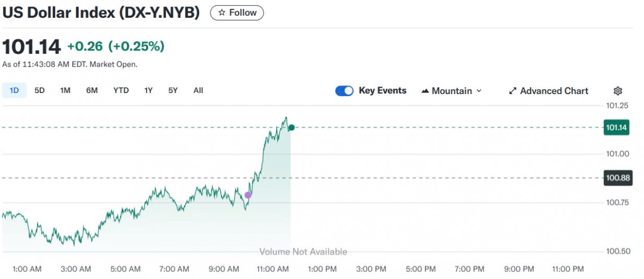
Task: Click the 100.88 previous close label
Action: [x=617, y=178]
